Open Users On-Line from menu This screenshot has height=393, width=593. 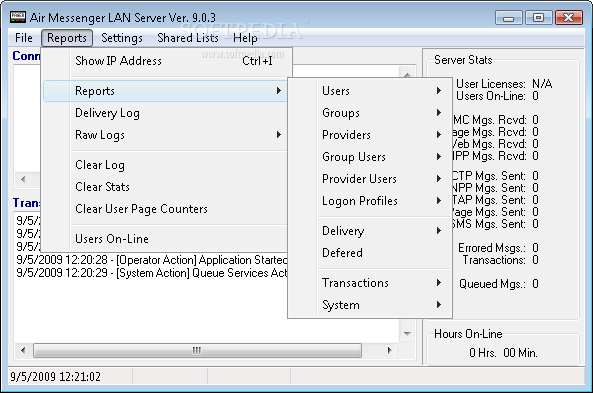coord(165,239)
